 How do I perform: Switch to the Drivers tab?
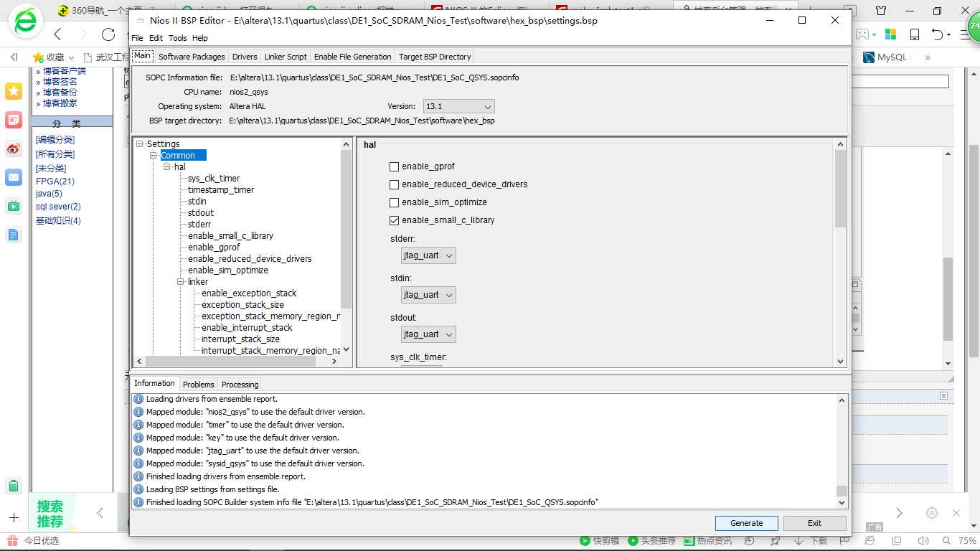245,57
